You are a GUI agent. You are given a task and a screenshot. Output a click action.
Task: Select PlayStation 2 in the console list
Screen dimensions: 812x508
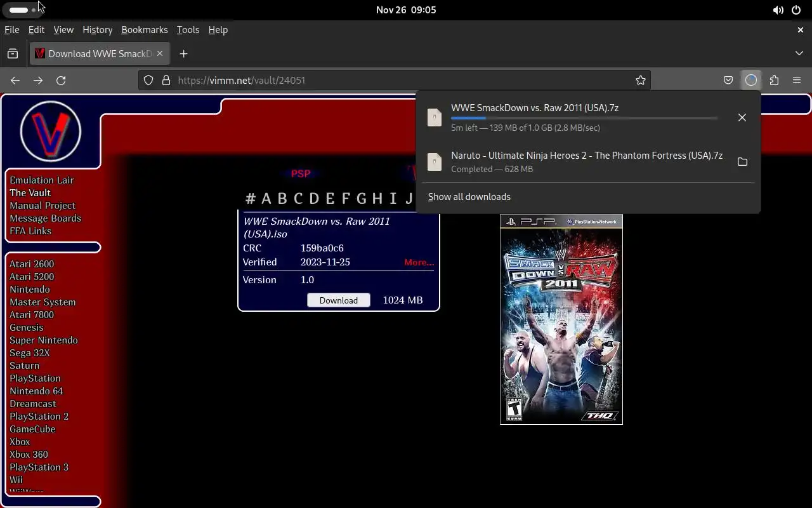(39, 417)
